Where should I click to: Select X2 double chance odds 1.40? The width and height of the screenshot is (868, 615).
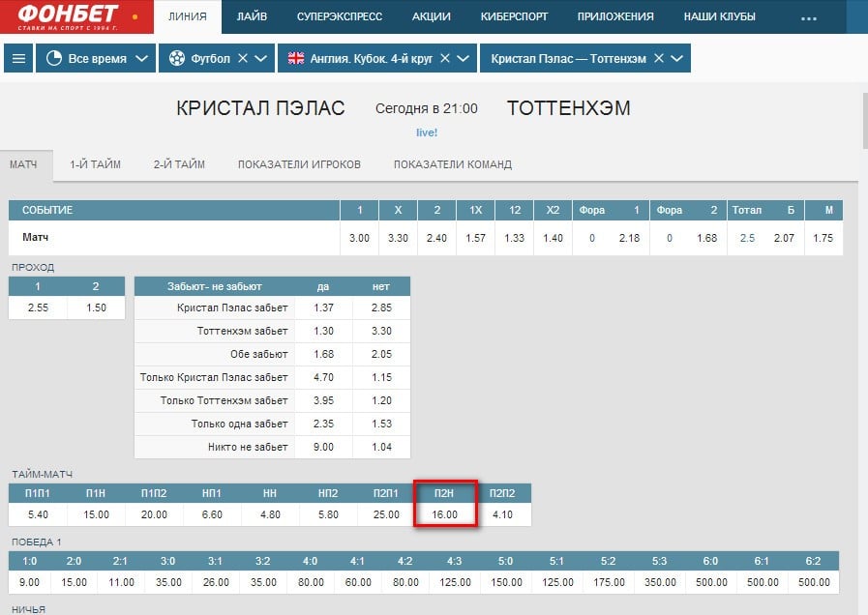(553, 238)
